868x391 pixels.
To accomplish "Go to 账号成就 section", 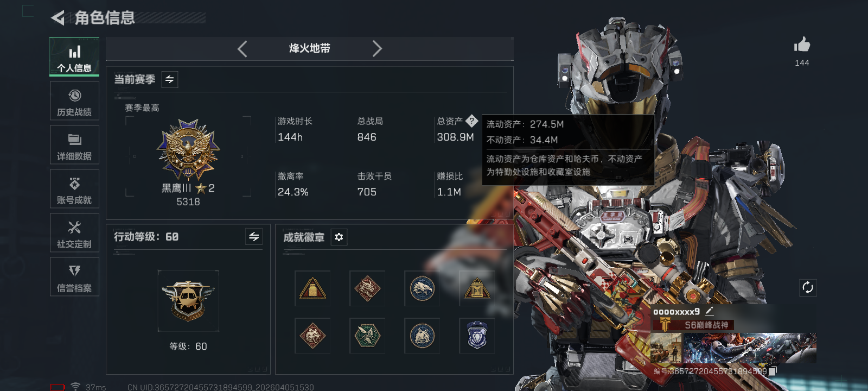I will click(74, 188).
